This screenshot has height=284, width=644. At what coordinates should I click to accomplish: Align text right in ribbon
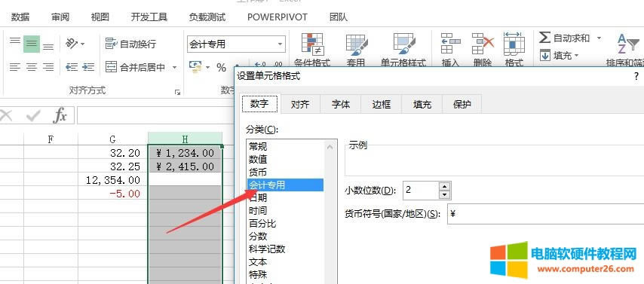48,67
